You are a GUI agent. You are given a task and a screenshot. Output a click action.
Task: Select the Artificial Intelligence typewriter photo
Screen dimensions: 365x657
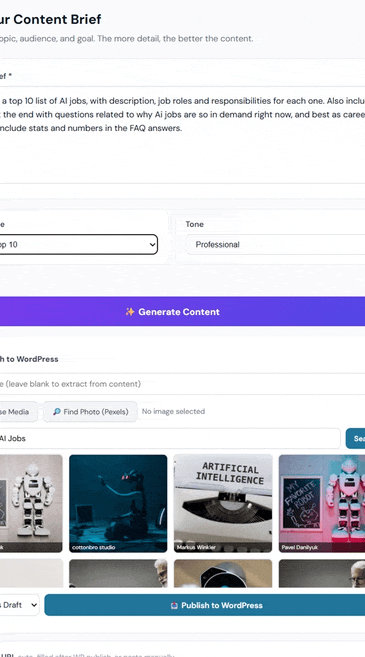tap(223, 503)
